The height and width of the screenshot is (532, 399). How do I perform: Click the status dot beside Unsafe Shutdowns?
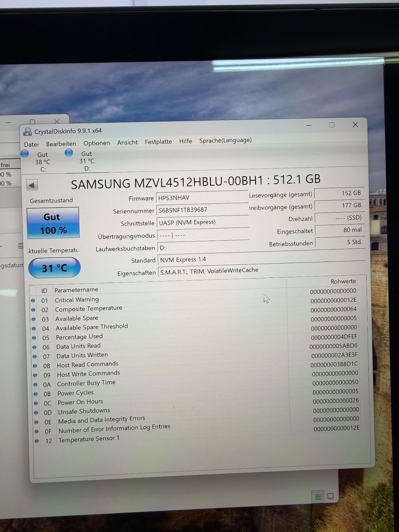[x=36, y=413]
